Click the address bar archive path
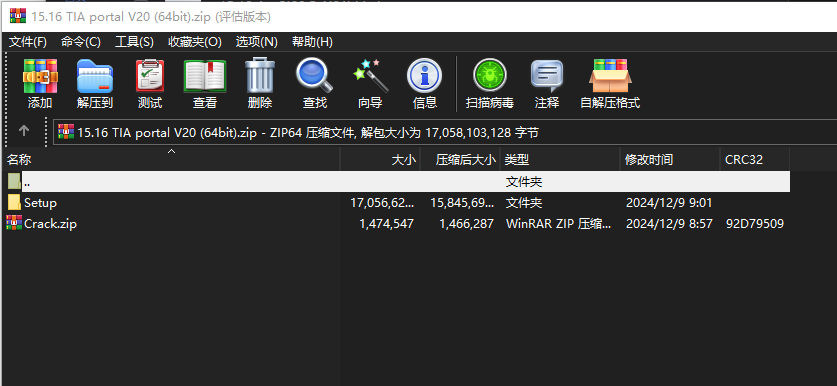 pos(308,132)
